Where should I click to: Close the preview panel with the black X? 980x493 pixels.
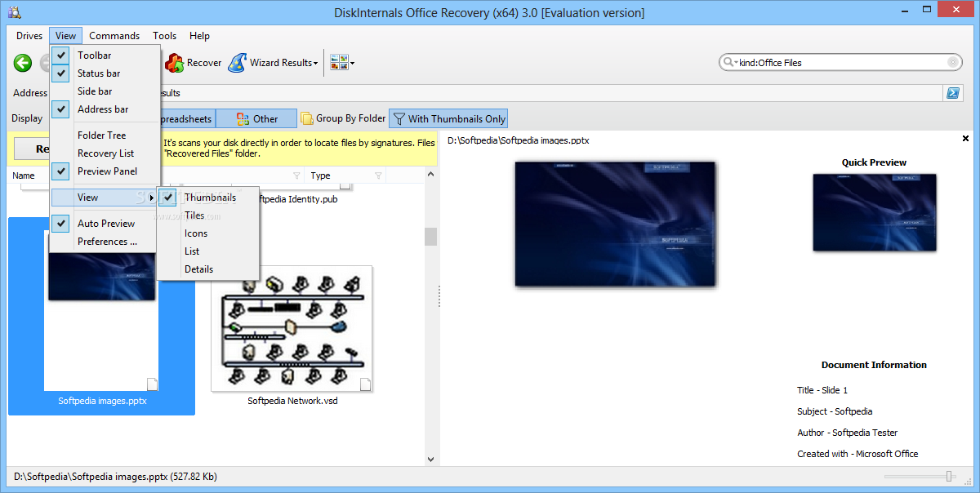click(965, 140)
